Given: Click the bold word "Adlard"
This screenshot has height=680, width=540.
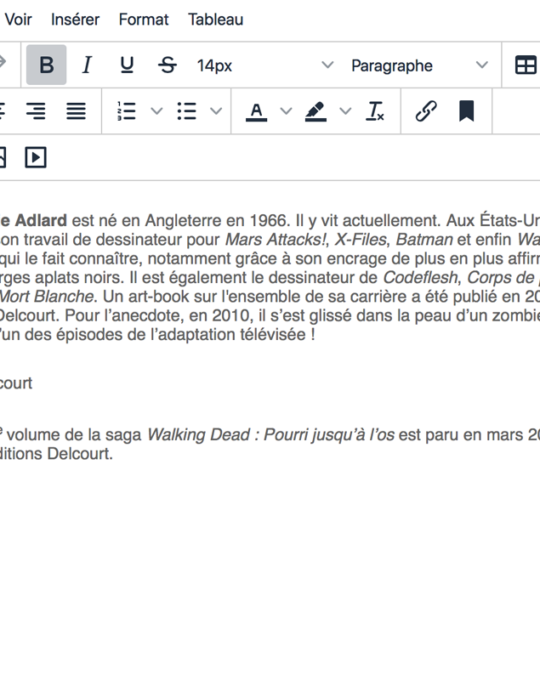Looking at the screenshot, I should (x=41, y=220).
